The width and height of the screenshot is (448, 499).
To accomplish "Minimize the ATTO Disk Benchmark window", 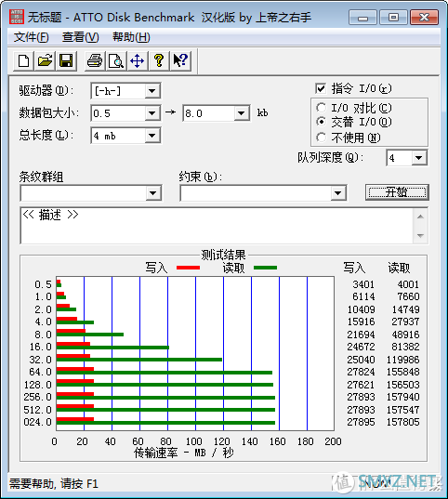I will tap(362, 17).
